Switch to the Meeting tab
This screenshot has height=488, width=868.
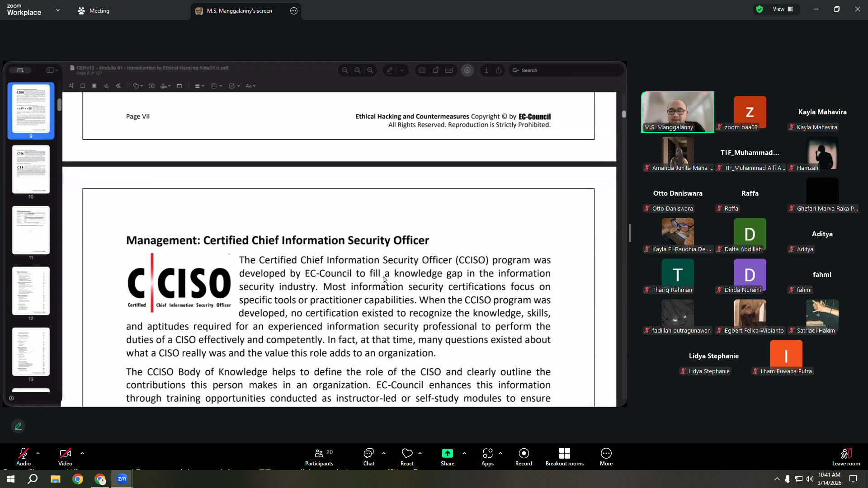[x=94, y=10]
